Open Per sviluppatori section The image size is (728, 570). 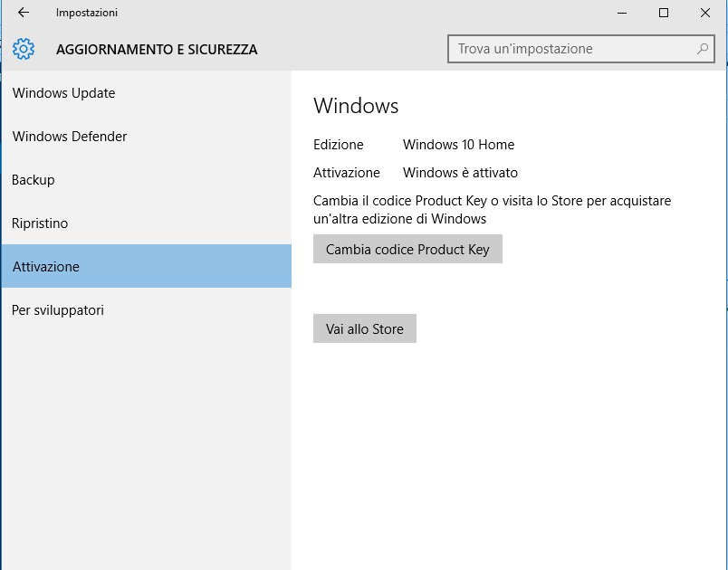tap(147, 309)
